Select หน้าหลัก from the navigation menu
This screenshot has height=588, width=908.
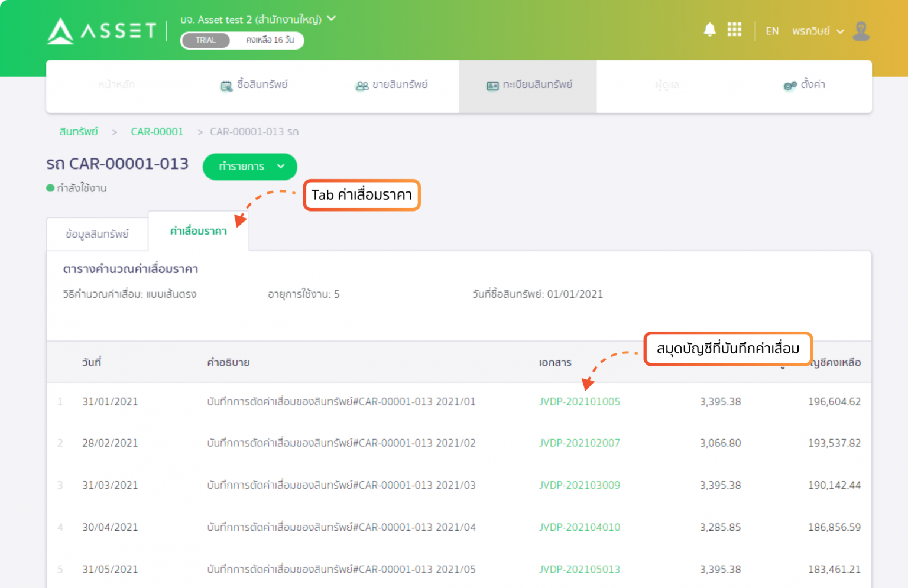point(116,85)
